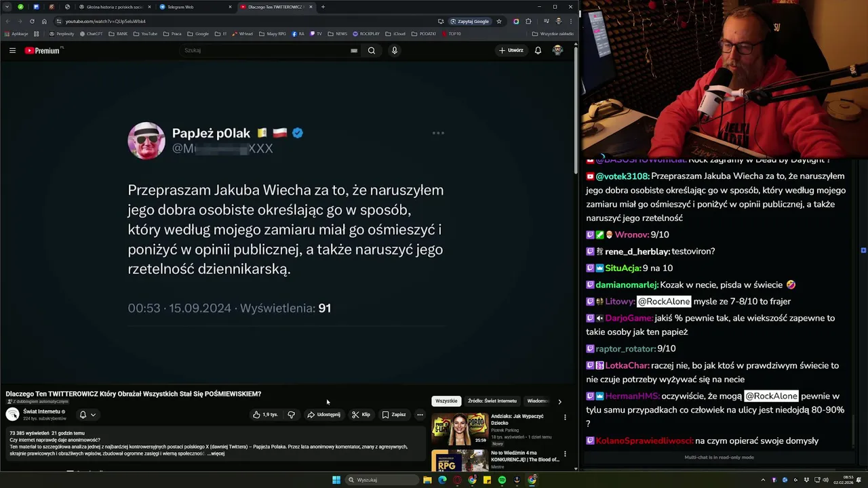Click taskbar Wyszukaj search box
Image resolution: width=868 pixels, height=488 pixels.
(382, 480)
